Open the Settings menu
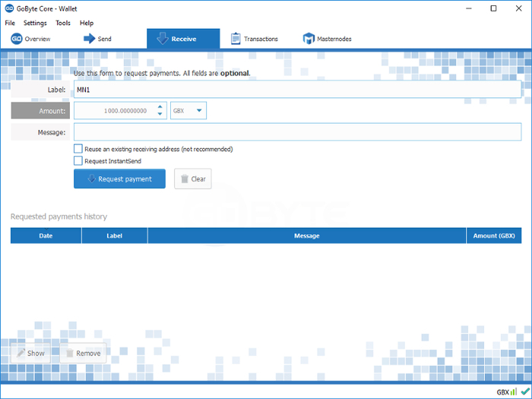 [35, 24]
